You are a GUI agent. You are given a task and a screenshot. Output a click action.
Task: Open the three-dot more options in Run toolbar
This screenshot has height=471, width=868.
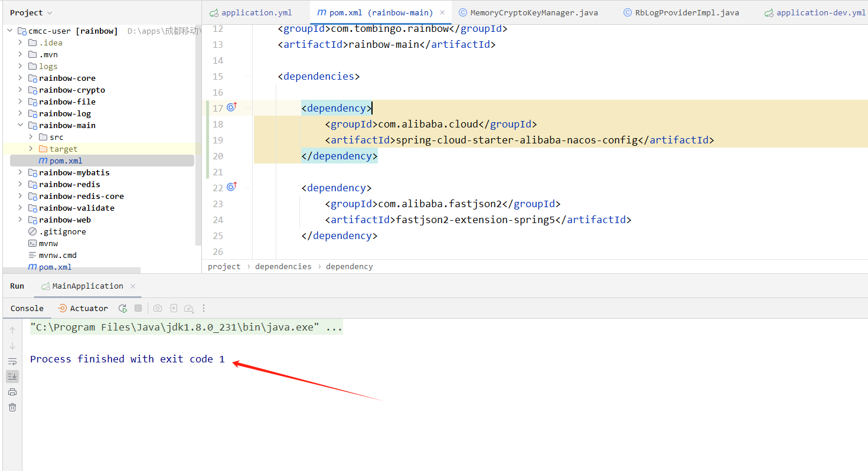pos(204,308)
